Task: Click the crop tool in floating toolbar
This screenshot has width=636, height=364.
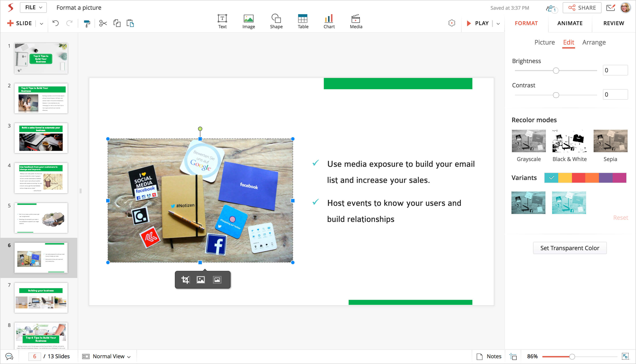Action: [185, 280]
